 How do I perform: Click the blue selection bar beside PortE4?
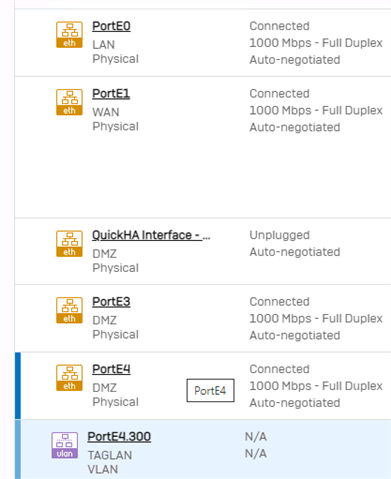pyautogui.click(x=18, y=386)
